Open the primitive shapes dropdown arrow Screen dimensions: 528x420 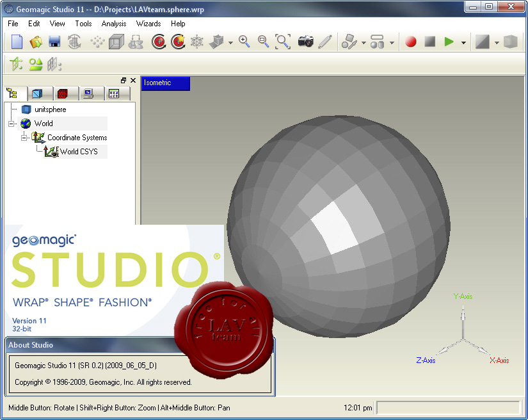tap(392, 43)
